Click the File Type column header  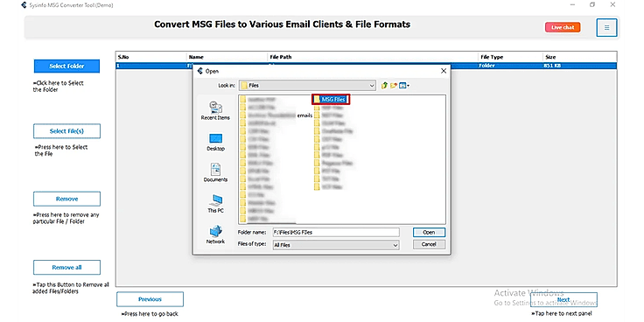[511, 57]
